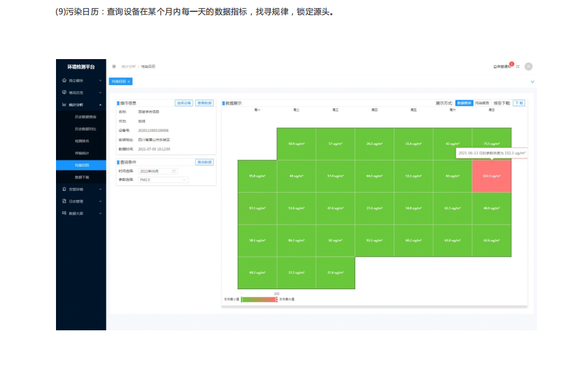The image size is (588, 367).
Task: Expand the tab options chevron at right
Action: 532,81
